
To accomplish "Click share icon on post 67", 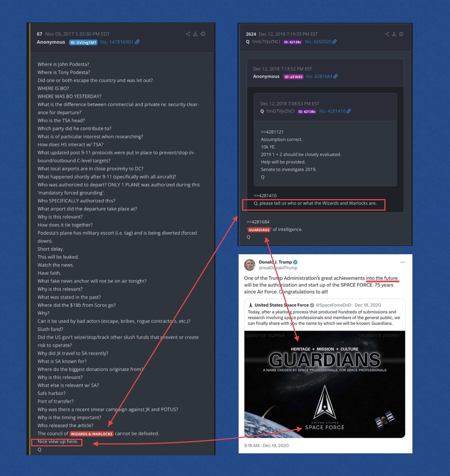I will click(188, 34).
